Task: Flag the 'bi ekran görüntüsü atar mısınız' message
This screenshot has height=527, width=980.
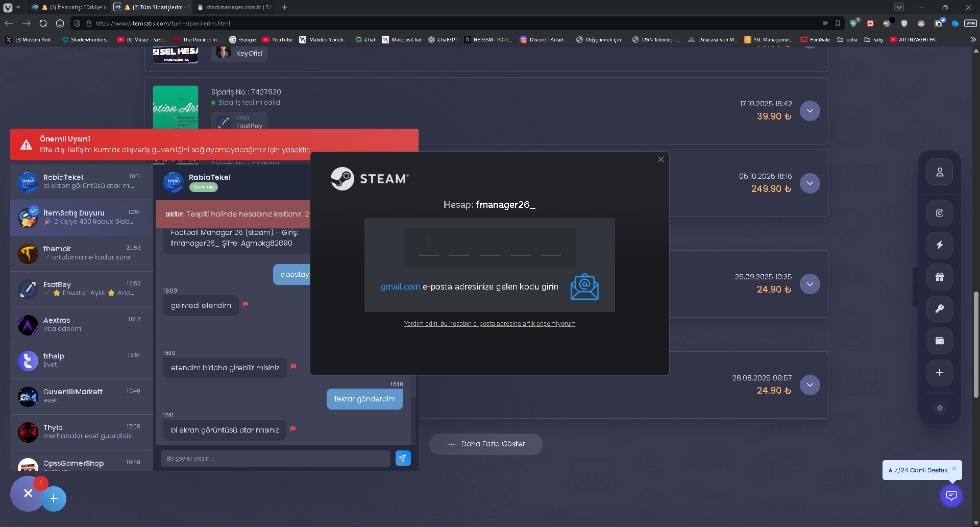Action: [x=293, y=429]
